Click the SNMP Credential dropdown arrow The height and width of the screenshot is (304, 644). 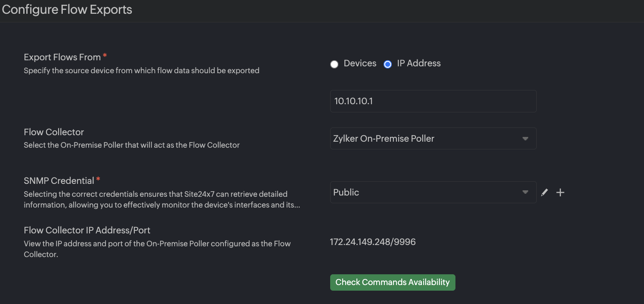pos(525,192)
